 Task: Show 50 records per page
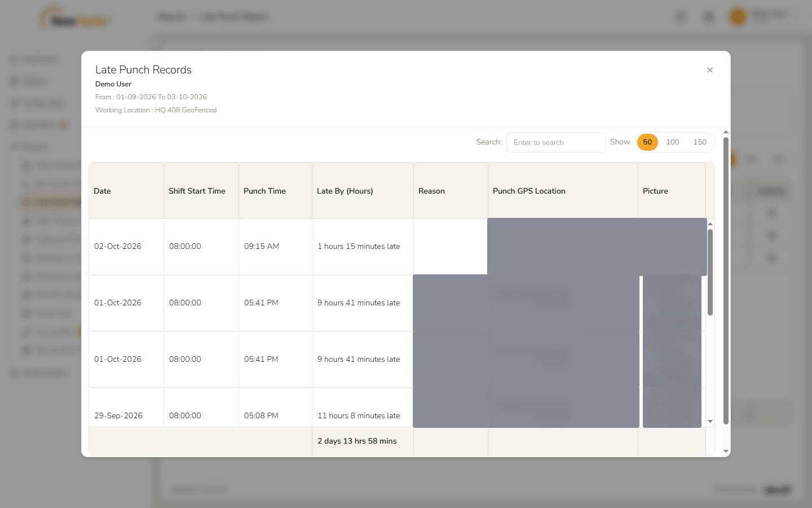(647, 142)
